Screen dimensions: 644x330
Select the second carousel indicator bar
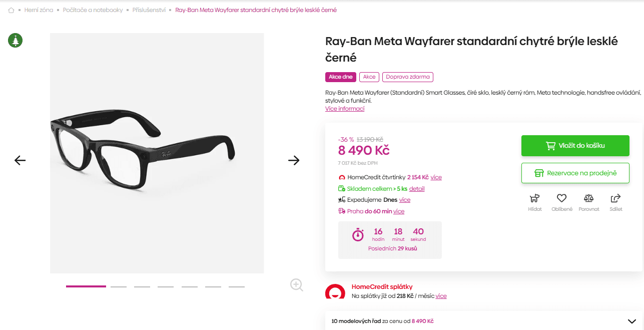click(119, 286)
